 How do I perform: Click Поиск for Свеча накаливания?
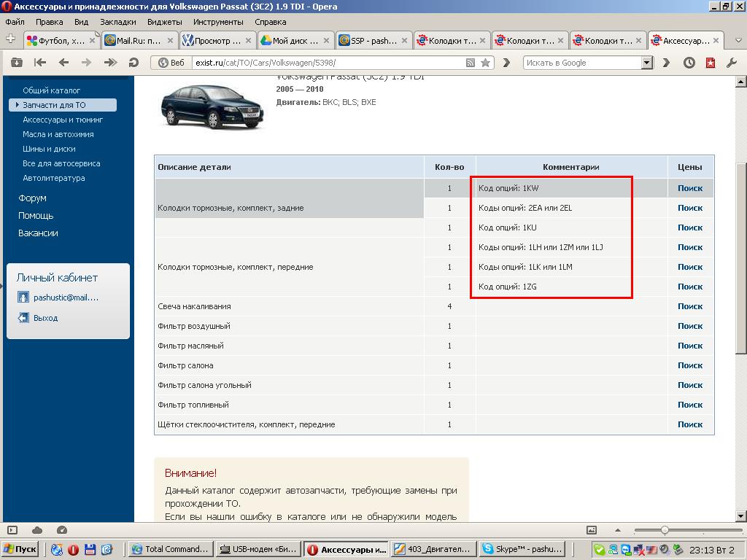pos(689,306)
